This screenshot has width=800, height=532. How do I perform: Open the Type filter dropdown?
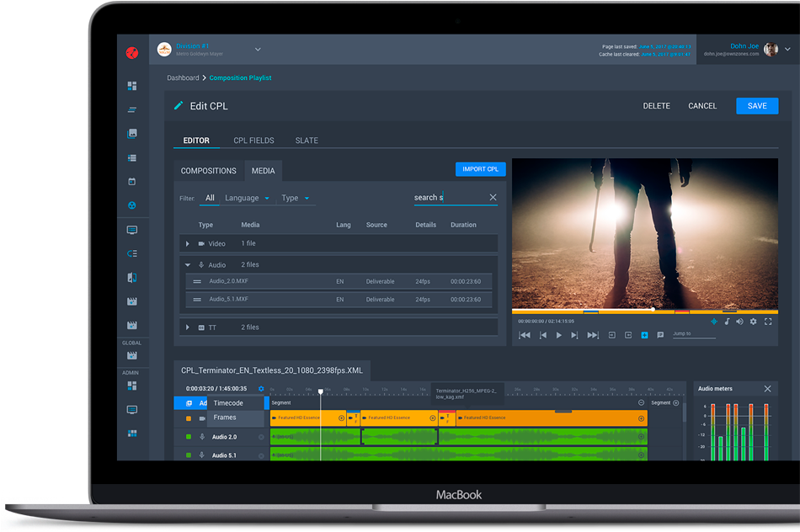(296, 199)
